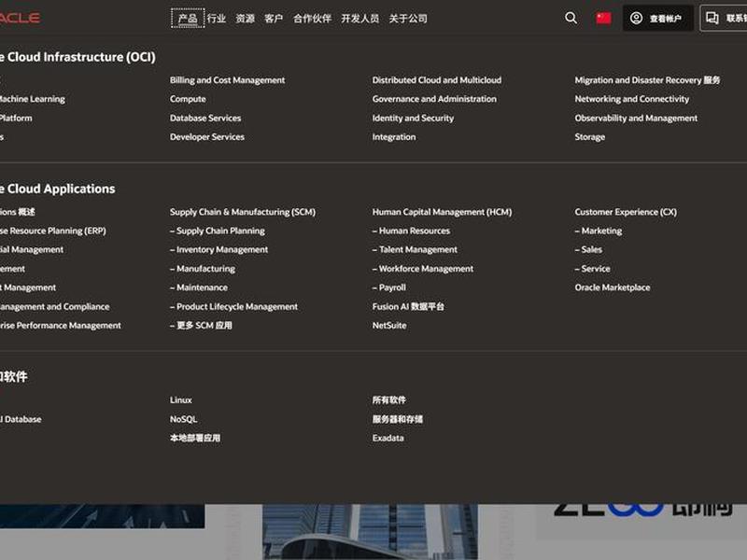Open Product Lifecycle Management link
747x560 pixels.
233,307
